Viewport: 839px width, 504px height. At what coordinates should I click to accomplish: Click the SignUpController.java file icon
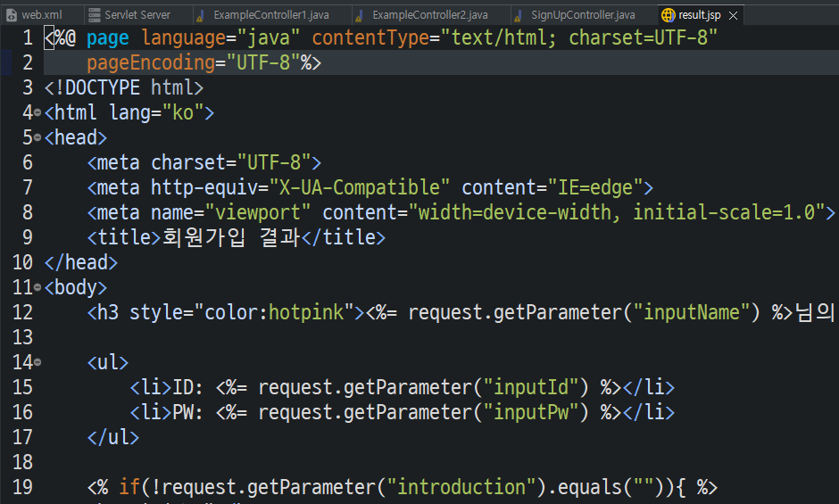[x=518, y=16]
